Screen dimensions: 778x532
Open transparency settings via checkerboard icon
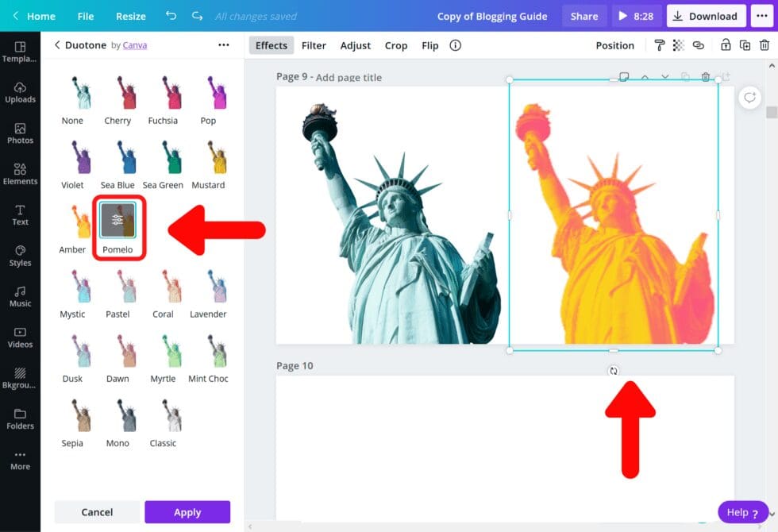(679, 45)
